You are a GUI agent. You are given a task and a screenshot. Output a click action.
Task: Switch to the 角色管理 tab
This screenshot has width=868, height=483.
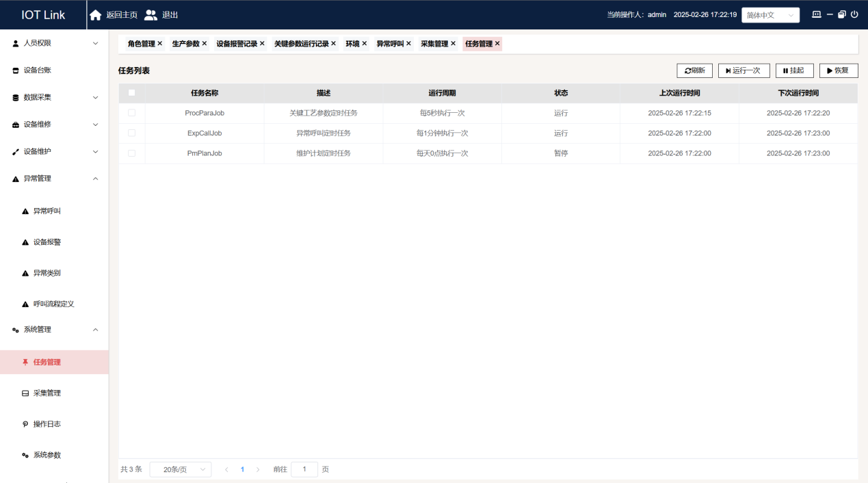[x=142, y=44]
